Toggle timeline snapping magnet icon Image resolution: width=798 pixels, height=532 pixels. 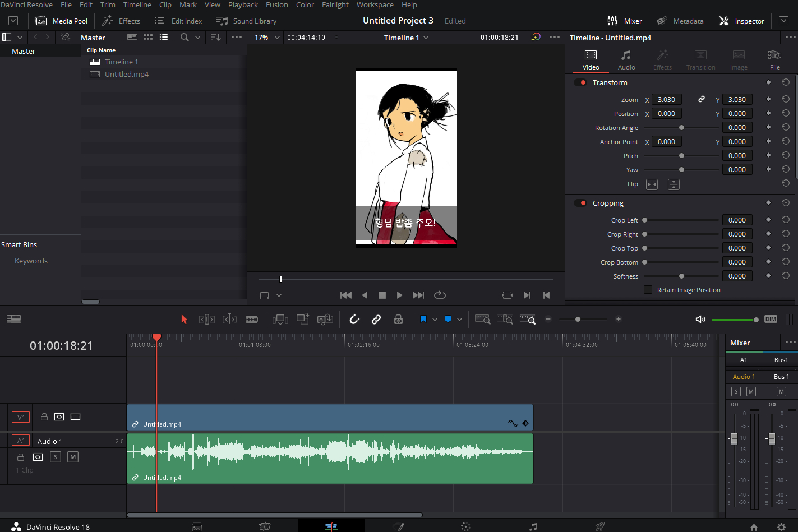point(354,319)
